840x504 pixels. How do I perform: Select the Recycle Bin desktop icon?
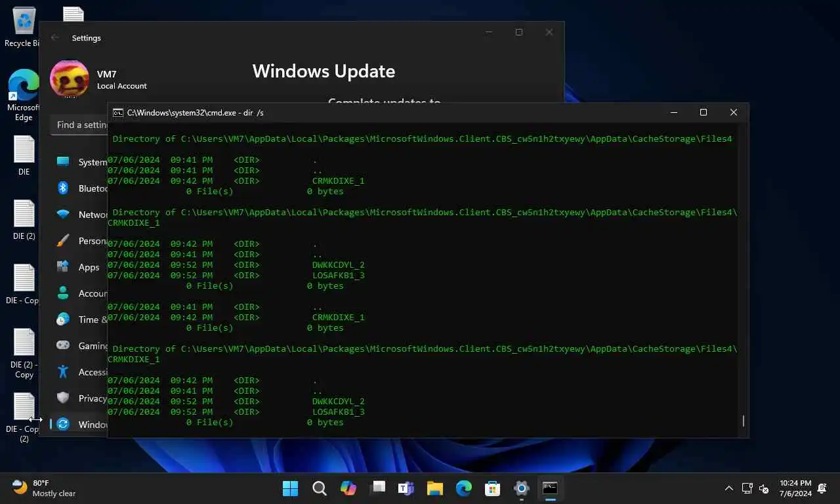pyautogui.click(x=24, y=28)
